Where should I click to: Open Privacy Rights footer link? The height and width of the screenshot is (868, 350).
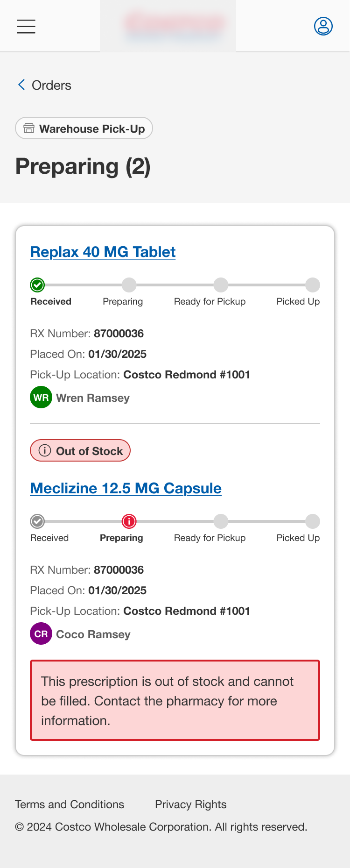coord(190,804)
